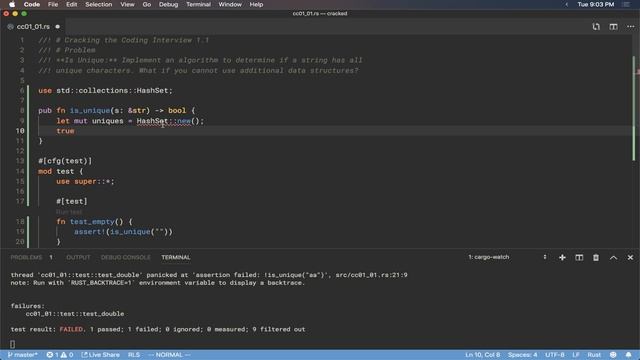Click the Run test code lens link

(x=69, y=212)
